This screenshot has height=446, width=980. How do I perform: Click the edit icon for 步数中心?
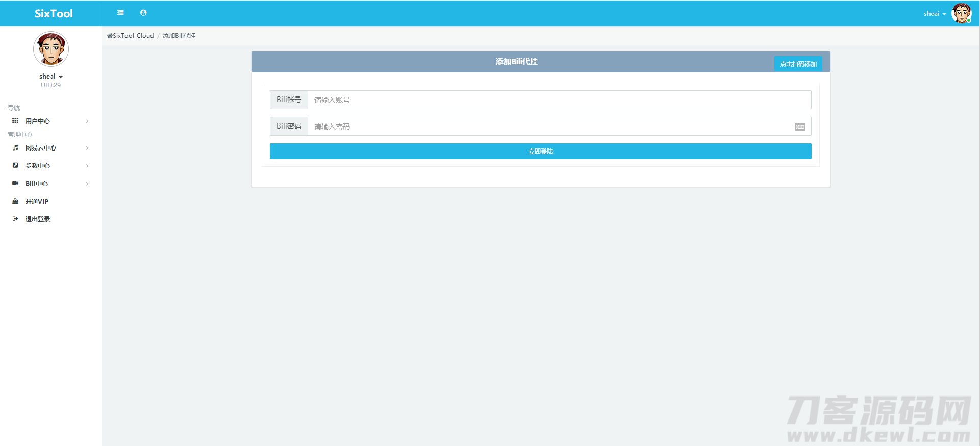[15, 165]
